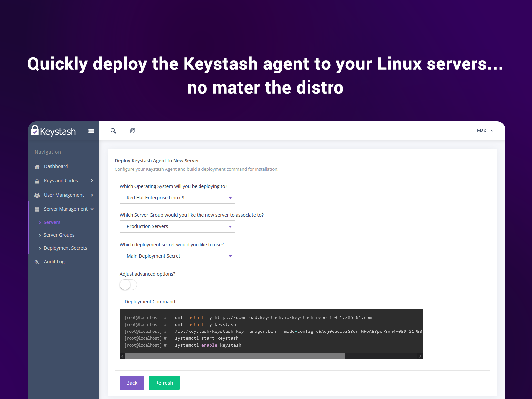This screenshot has height=399, width=532.
Task: Toggle the Adjust advanced options switch
Action: pos(128,285)
